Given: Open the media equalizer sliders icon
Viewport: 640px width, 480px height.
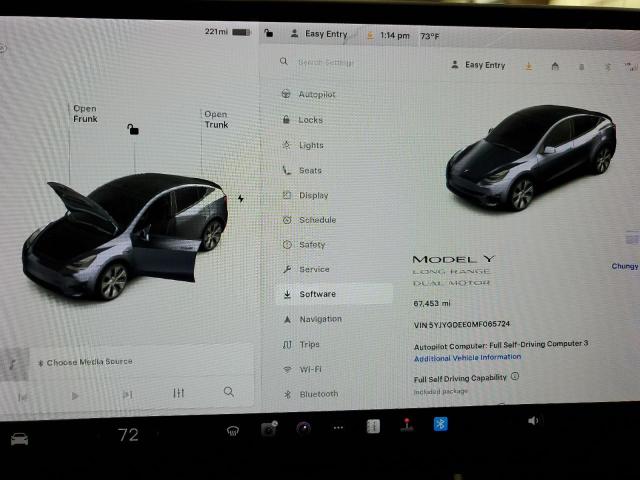Looking at the screenshot, I should tap(178, 393).
